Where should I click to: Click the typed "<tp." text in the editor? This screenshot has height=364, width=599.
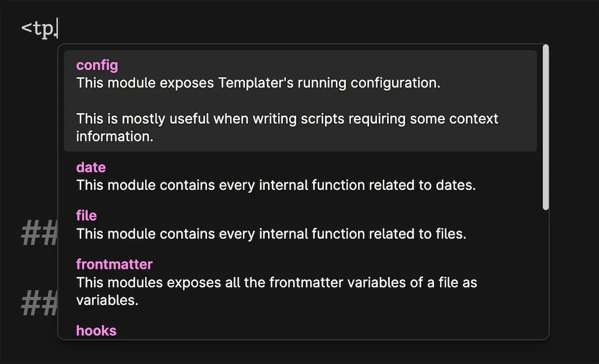point(39,28)
